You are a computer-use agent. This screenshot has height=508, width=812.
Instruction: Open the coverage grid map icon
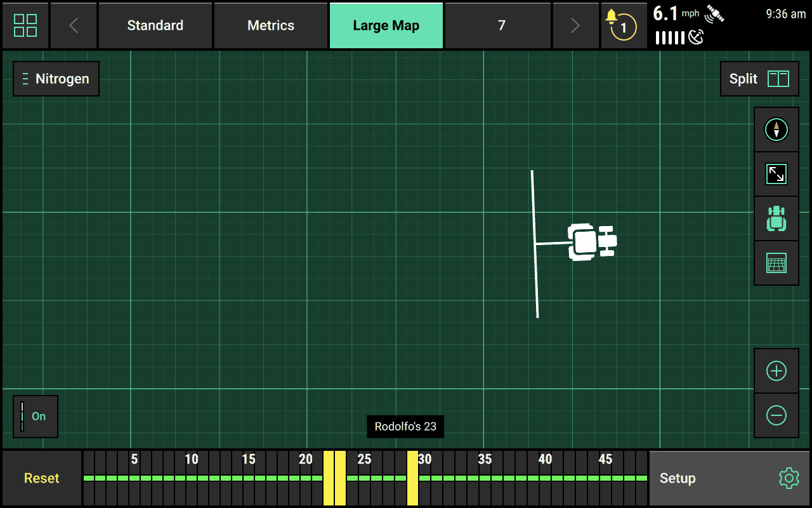pos(776,262)
